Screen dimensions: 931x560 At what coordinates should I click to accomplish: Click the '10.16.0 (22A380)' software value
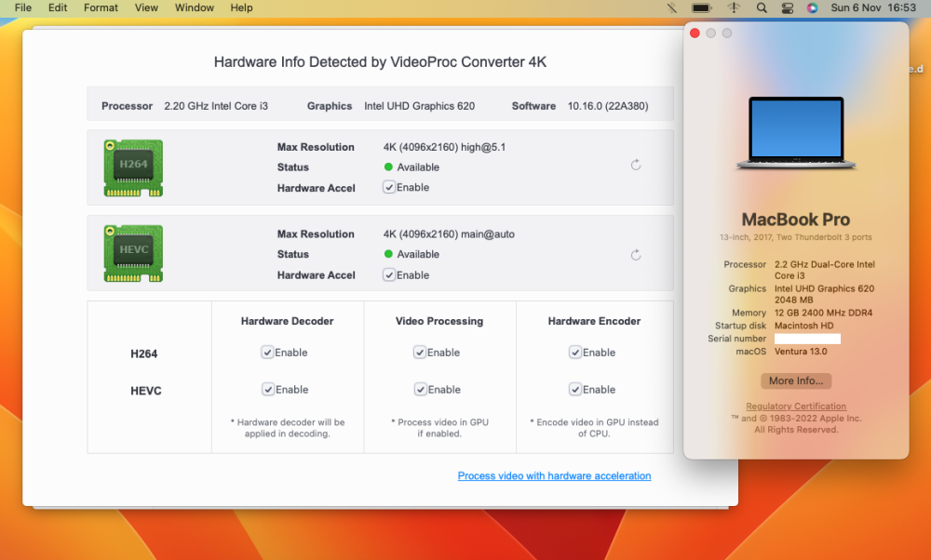tap(608, 106)
